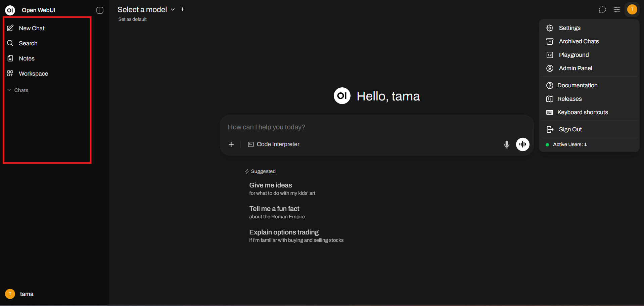Open the Releases page

coord(569,99)
